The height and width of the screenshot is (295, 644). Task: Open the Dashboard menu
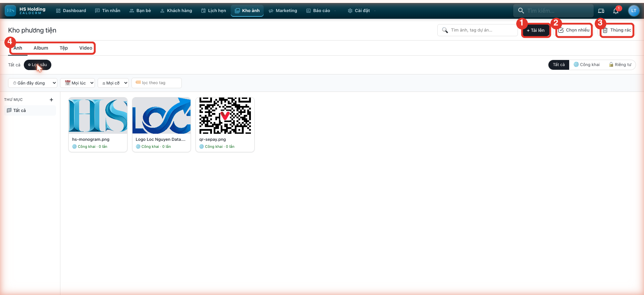pyautogui.click(x=71, y=11)
